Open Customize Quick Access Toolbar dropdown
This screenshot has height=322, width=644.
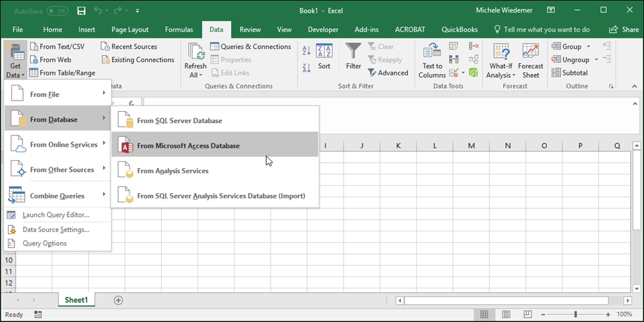(137, 11)
